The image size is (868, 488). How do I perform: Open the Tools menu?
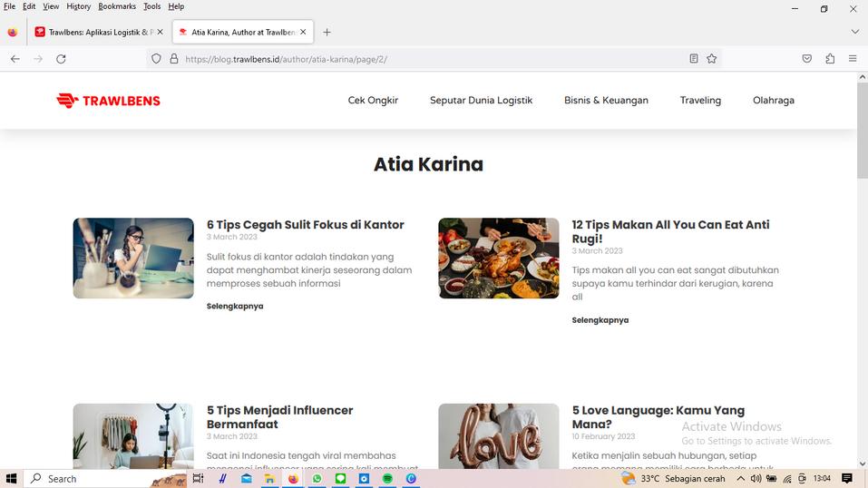click(x=151, y=6)
